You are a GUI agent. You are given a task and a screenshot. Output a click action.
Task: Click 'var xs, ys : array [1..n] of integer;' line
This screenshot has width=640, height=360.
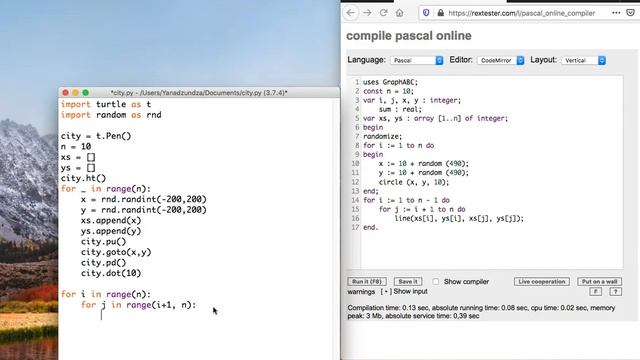435,118
